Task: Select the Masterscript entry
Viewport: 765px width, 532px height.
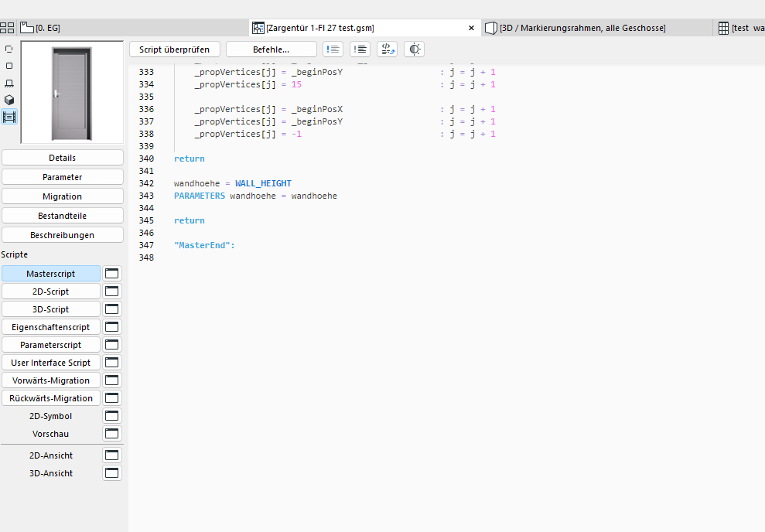Action: click(x=51, y=274)
